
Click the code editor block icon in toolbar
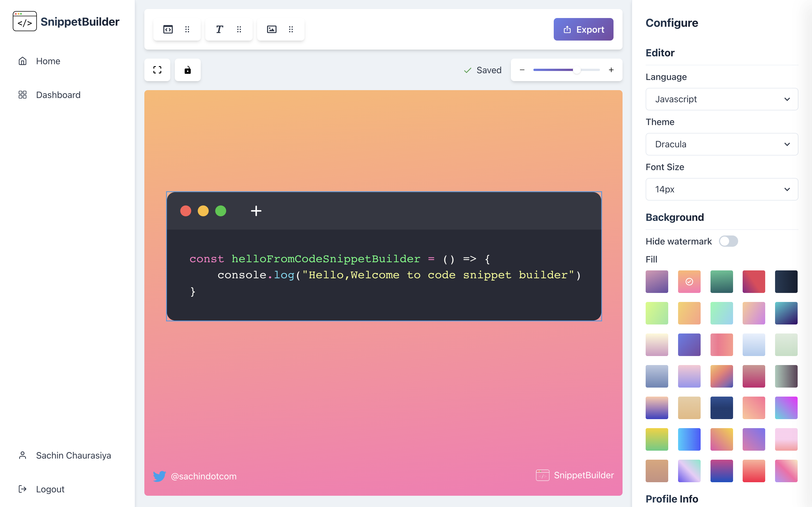[168, 30]
